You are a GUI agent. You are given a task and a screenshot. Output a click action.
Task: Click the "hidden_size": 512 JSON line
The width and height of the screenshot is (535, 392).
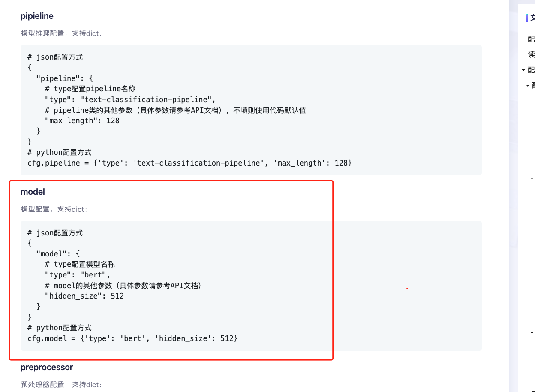coord(84,296)
